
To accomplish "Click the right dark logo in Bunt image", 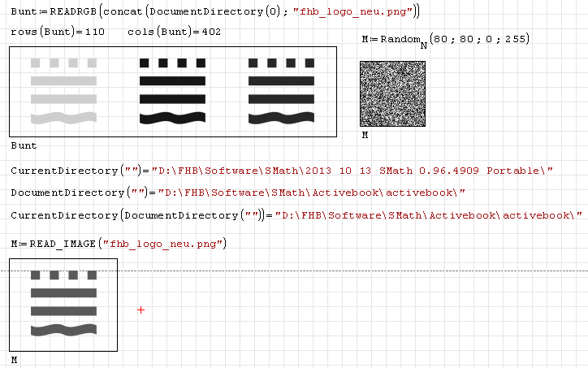I will [x=281, y=90].
